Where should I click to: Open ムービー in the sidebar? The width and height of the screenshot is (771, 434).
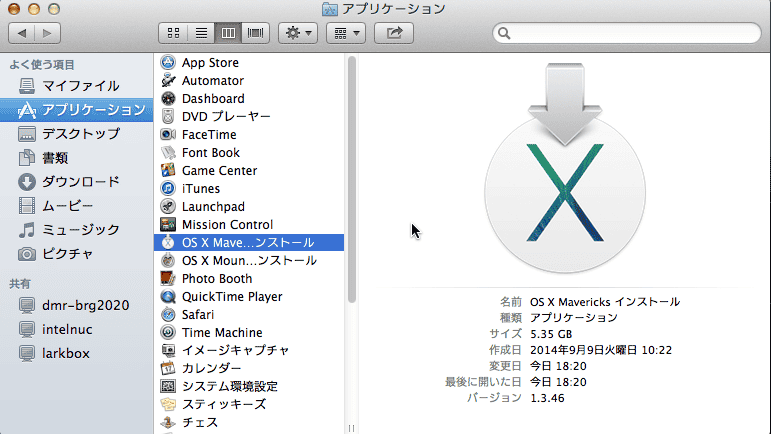click(77, 205)
